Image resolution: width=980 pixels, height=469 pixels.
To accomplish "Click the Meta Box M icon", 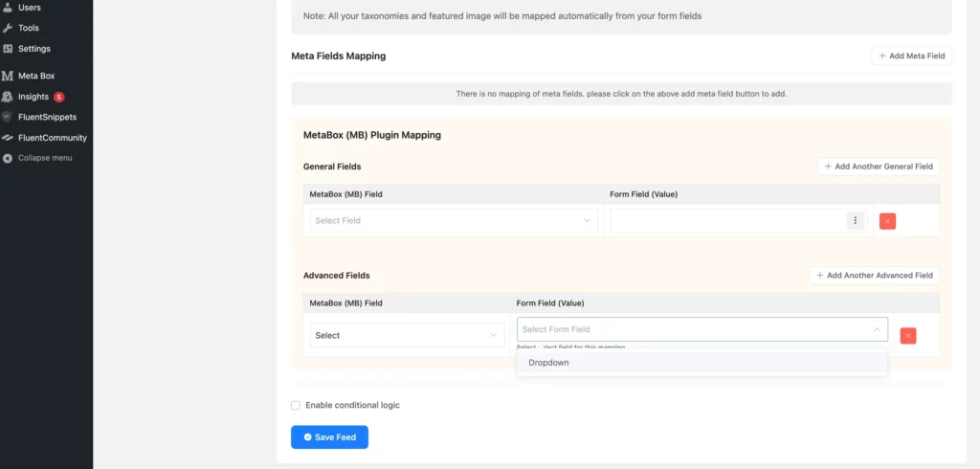I will (8, 76).
